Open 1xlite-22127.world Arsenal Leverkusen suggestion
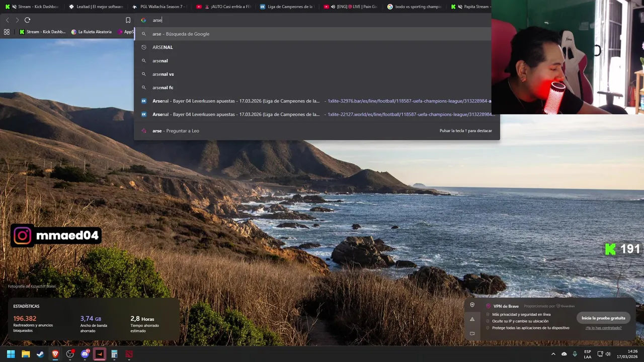Image resolution: width=644 pixels, height=362 pixels. [316, 114]
